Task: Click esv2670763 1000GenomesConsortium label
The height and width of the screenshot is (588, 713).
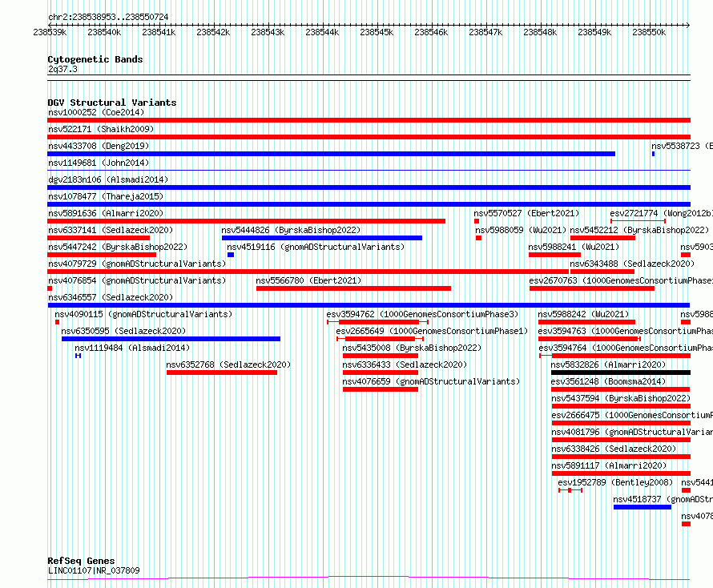Action: [621, 280]
